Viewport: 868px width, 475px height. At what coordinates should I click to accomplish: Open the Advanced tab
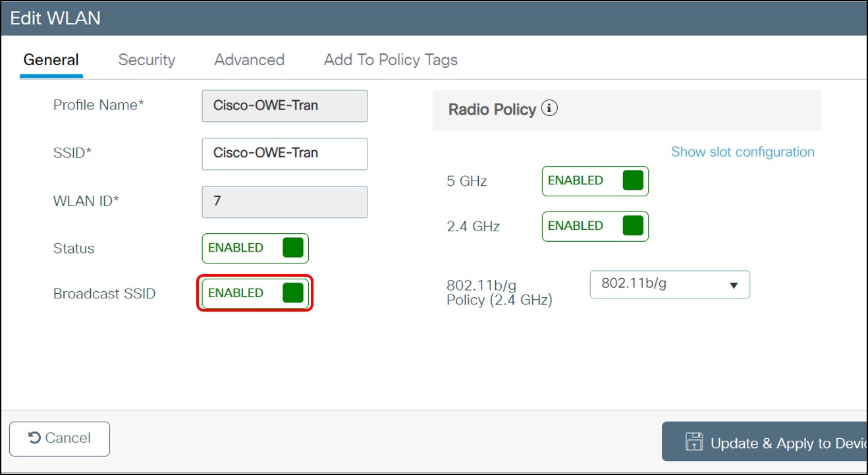248,59
